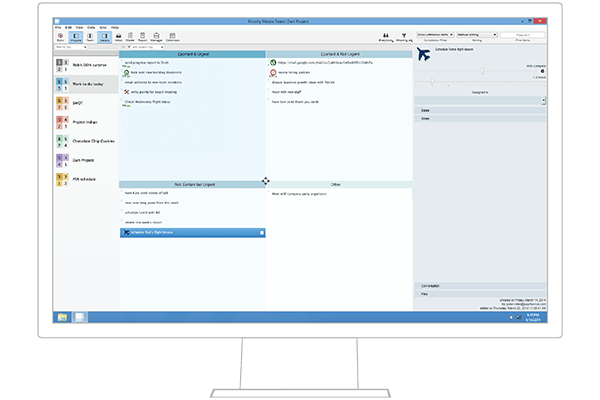Select the Project Indigo matrix thumbnail

click(62, 122)
